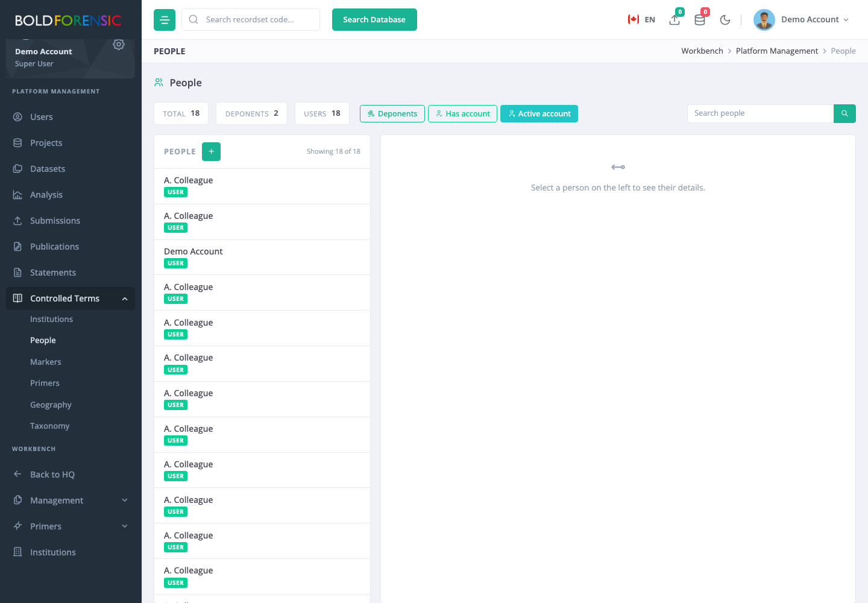Click the Institutions building icon in Workbench
The width and height of the screenshot is (868, 603).
point(18,552)
